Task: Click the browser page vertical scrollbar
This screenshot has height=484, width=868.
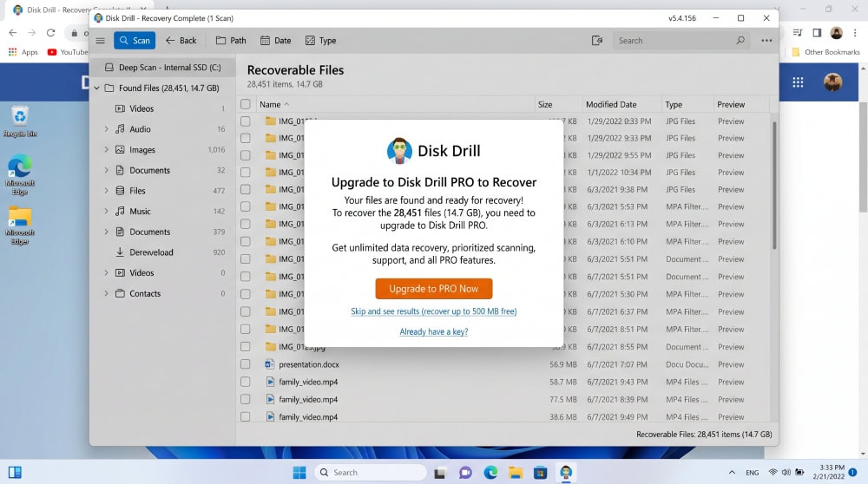Action: (x=863, y=158)
